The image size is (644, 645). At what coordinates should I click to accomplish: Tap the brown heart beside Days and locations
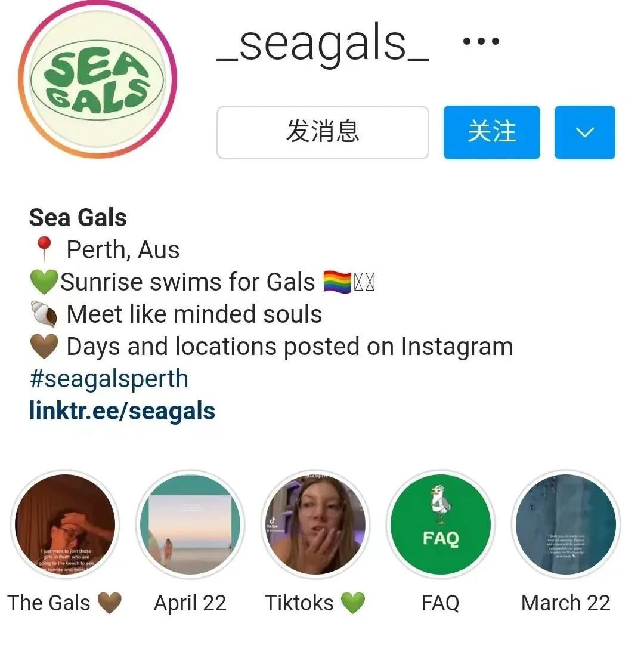(x=44, y=347)
